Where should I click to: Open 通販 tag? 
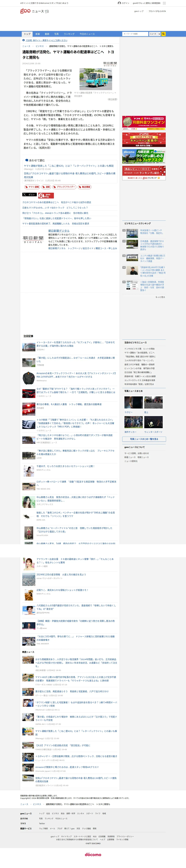click(x=46, y=187)
